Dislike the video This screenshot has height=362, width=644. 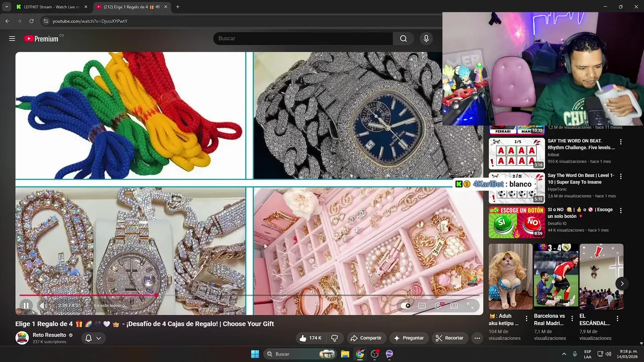pyautogui.click(x=335, y=338)
